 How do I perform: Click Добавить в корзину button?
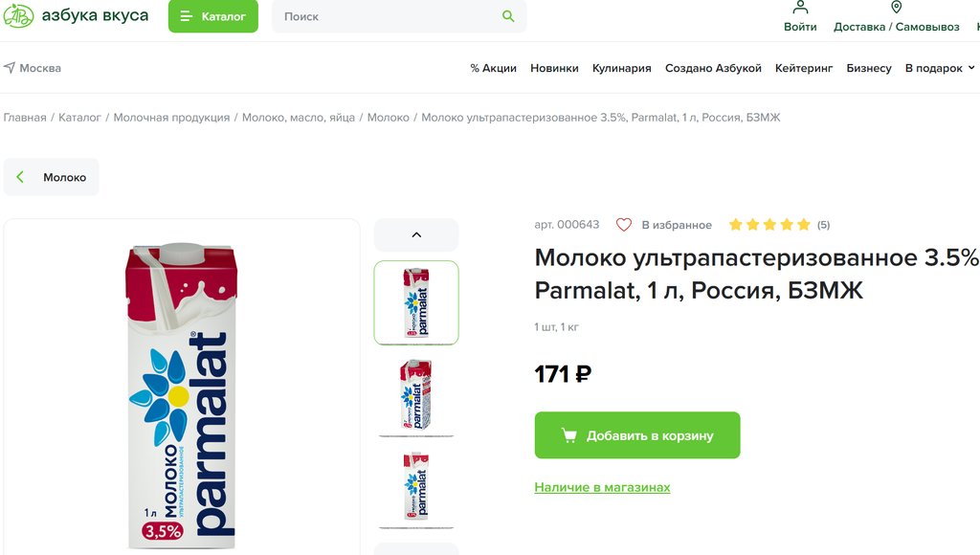coord(637,435)
